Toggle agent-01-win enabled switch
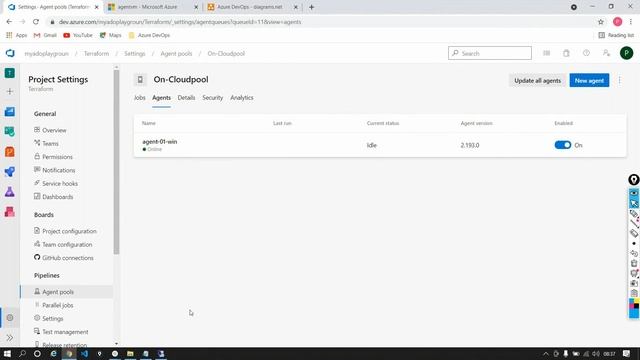The image size is (640, 360). pos(562,145)
